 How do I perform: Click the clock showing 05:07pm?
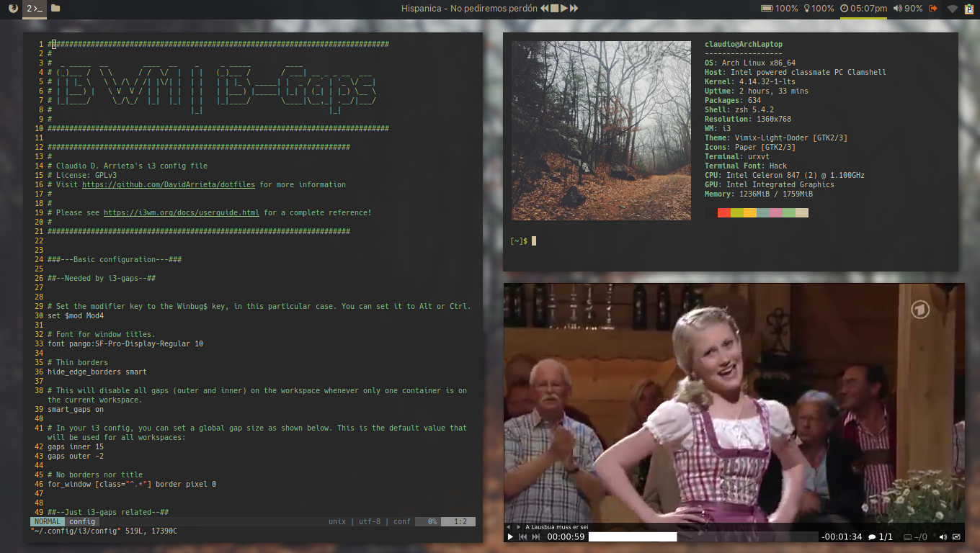pos(863,8)
